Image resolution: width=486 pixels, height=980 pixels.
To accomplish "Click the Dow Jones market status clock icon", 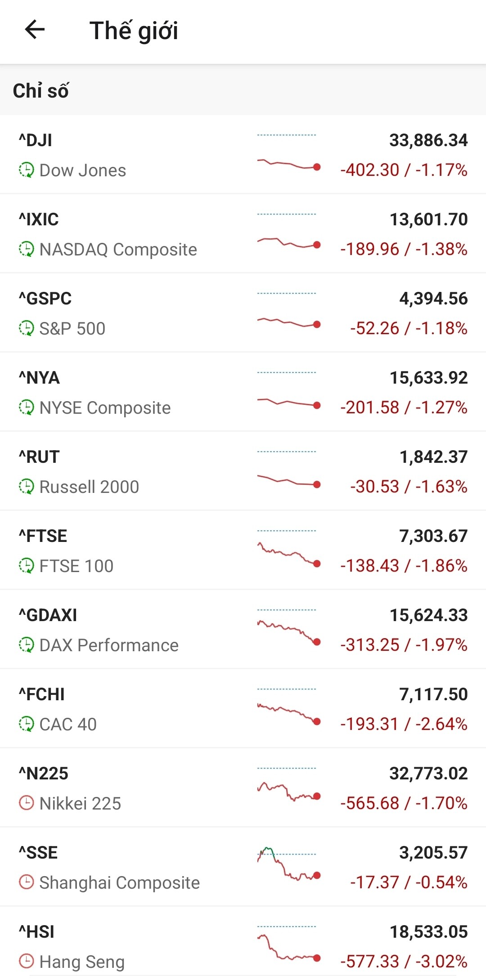I will coord(26,170).
